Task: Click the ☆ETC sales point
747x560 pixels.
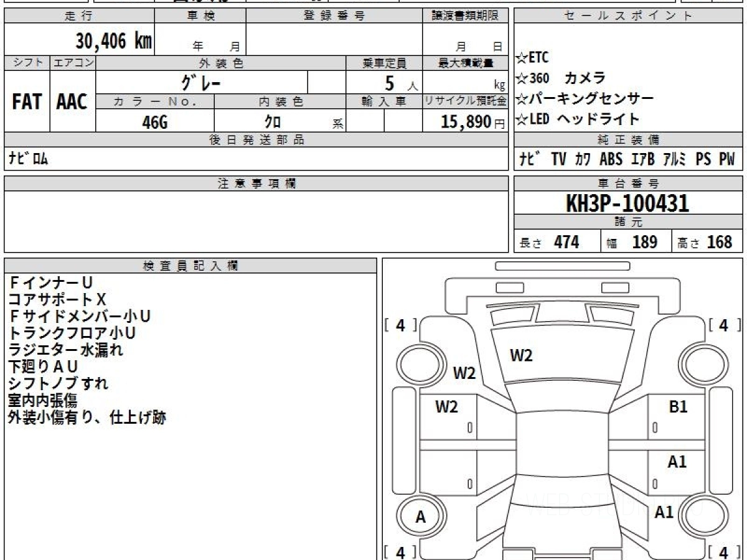Action: [533, 58]
